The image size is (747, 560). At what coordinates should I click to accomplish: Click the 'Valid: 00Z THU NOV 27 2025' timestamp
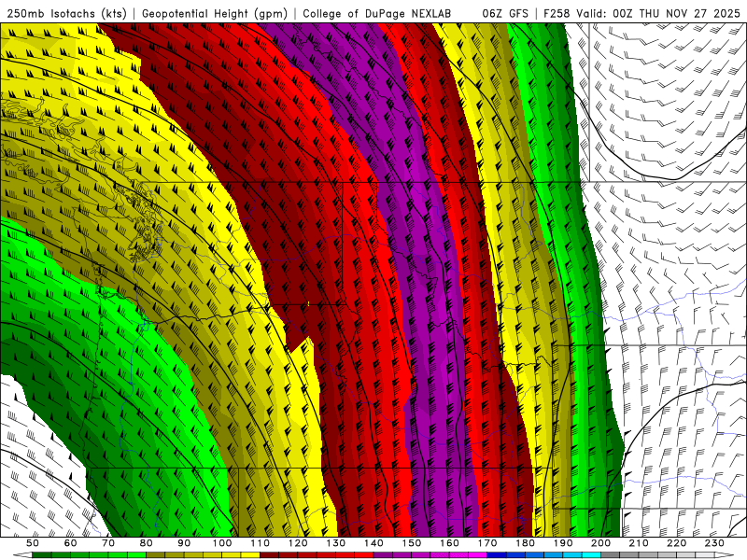click(658, 14)
